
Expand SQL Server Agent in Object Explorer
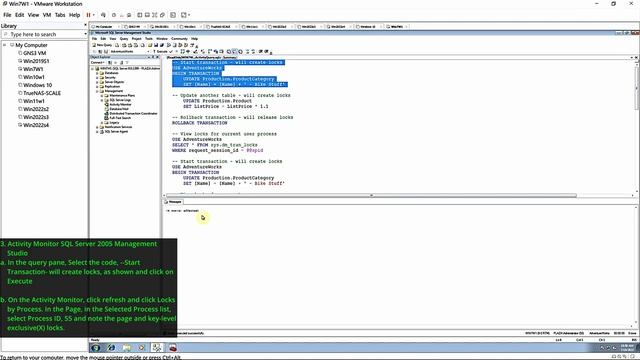tap(97, 131)
